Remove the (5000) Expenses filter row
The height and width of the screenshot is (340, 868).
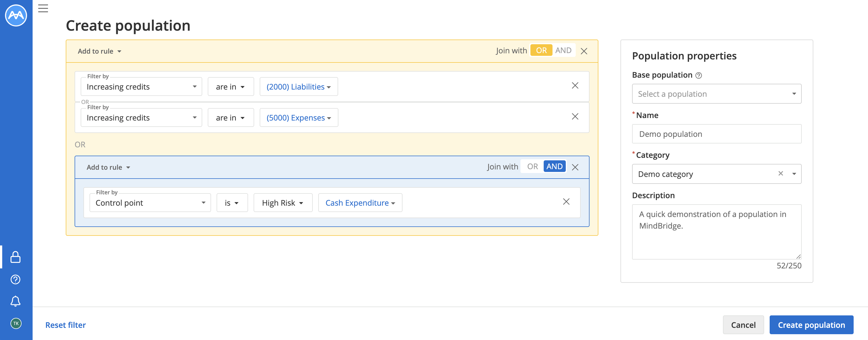point(575,116)
